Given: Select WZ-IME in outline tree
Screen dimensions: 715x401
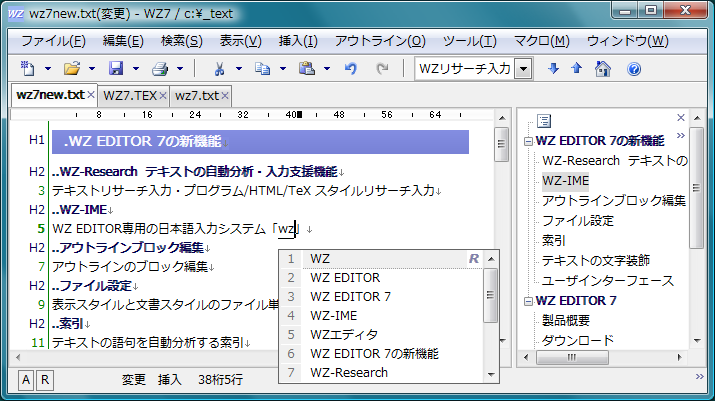Looking at the screenshot, I should pos(565,181).
